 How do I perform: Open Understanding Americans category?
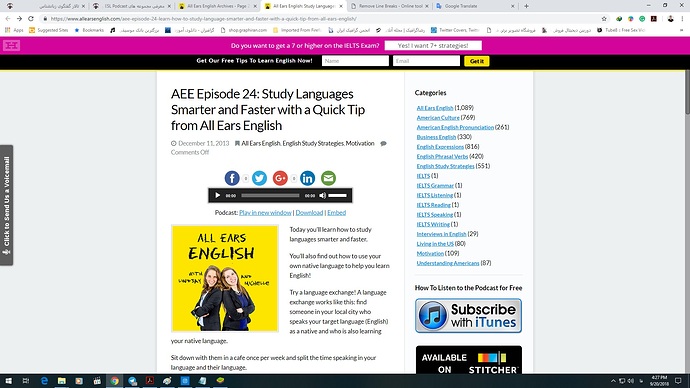[448, 263]
